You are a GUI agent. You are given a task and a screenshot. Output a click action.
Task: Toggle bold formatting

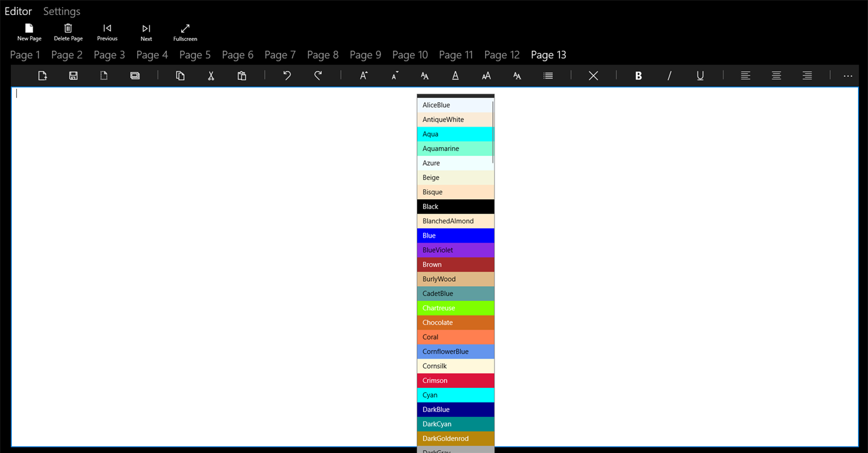coord(638,75)
